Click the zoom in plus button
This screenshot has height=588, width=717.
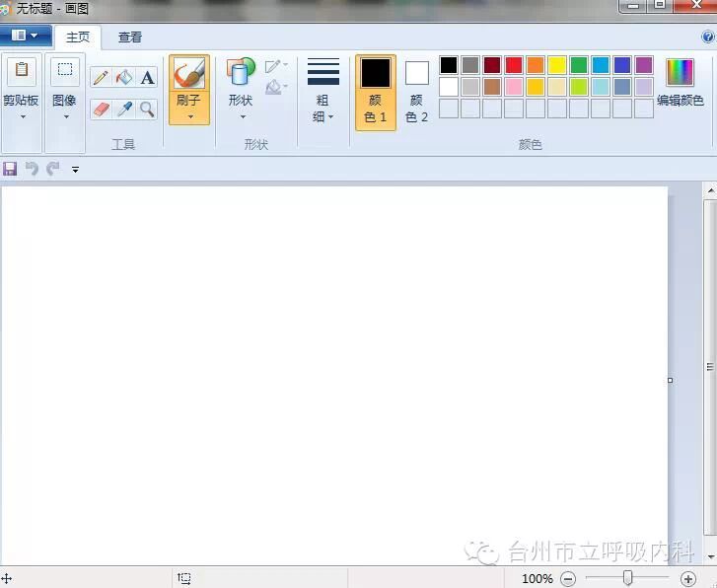click(x=687, y=578)
